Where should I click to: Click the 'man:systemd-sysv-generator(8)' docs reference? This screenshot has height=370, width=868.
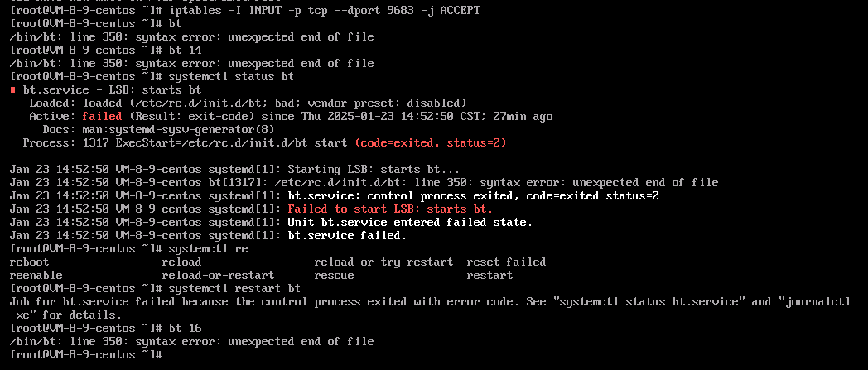click(178, 129)
